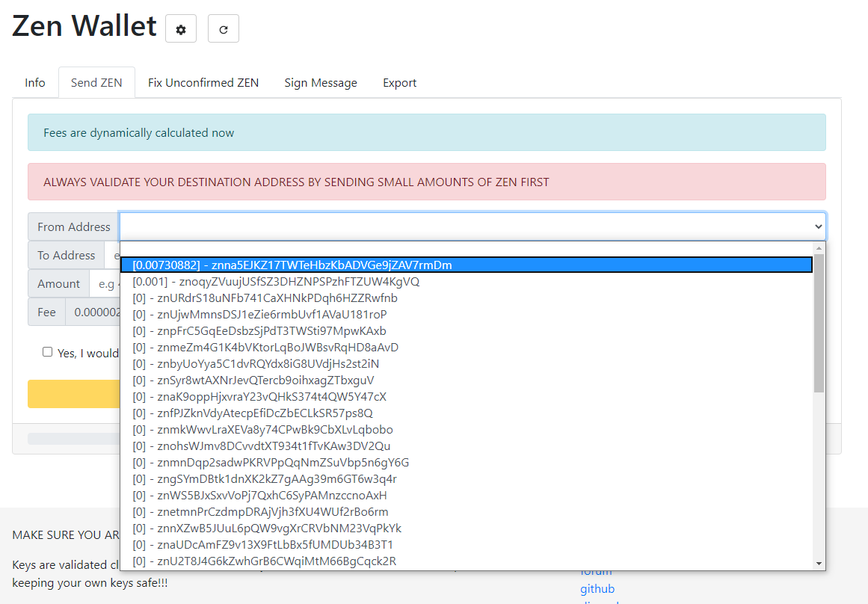This screenshot has width=868, height=604.
Task: Click the Fee value field
Action: [x=93, y=312]
